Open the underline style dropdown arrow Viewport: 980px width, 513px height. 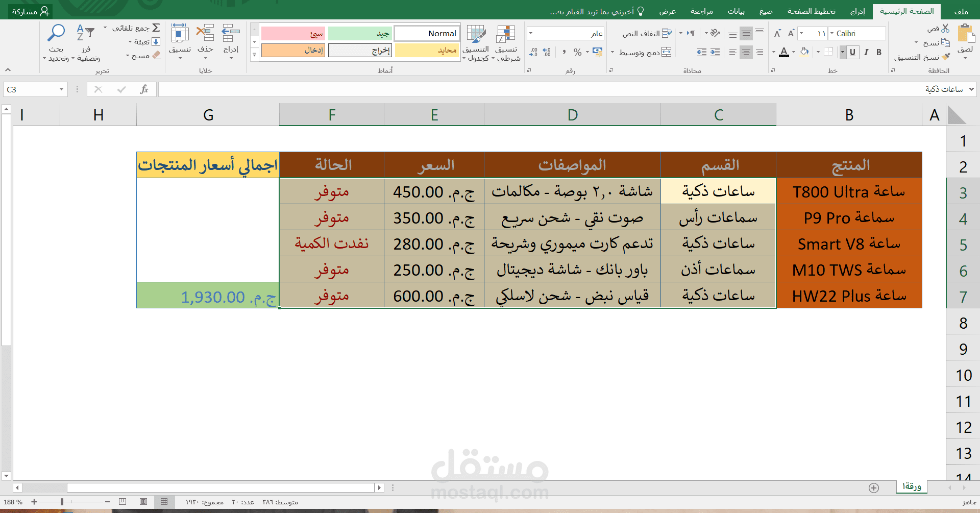842,52
